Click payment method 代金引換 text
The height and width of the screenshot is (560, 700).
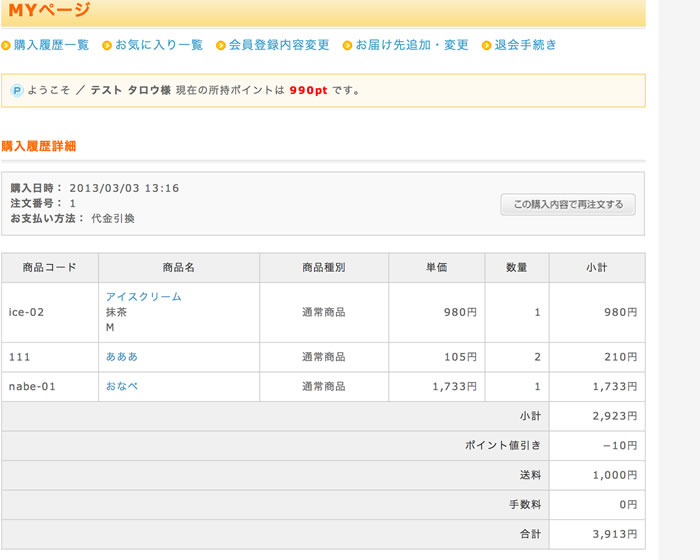(113, 219)
